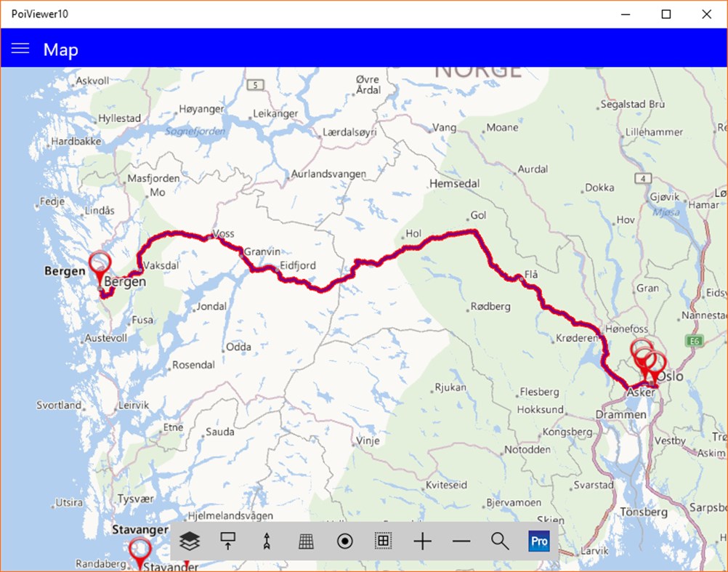This screenshot has height=572, width=728.
Task: Click the Voss label on the route
Action: click(x=223, y=233)
